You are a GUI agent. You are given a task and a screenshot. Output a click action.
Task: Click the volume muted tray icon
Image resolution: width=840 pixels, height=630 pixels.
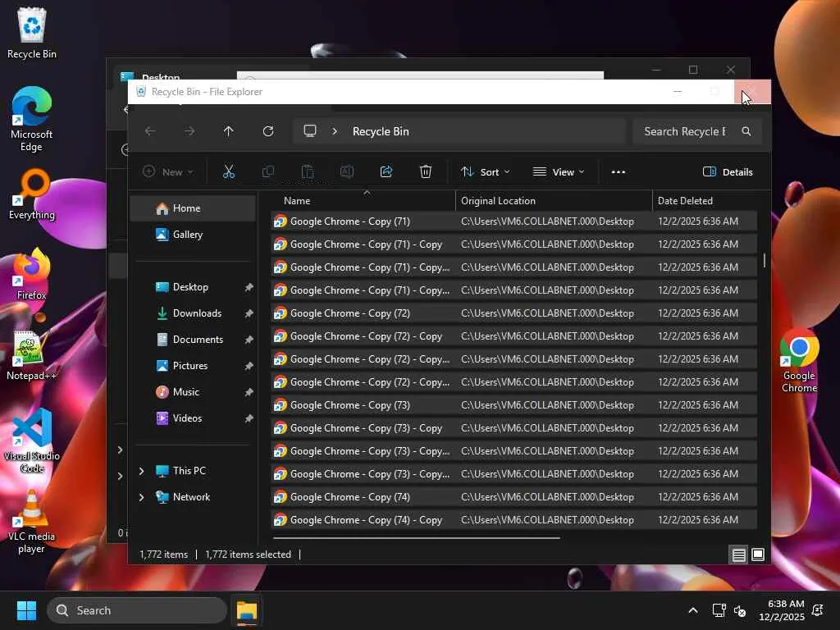pos(740,610)
